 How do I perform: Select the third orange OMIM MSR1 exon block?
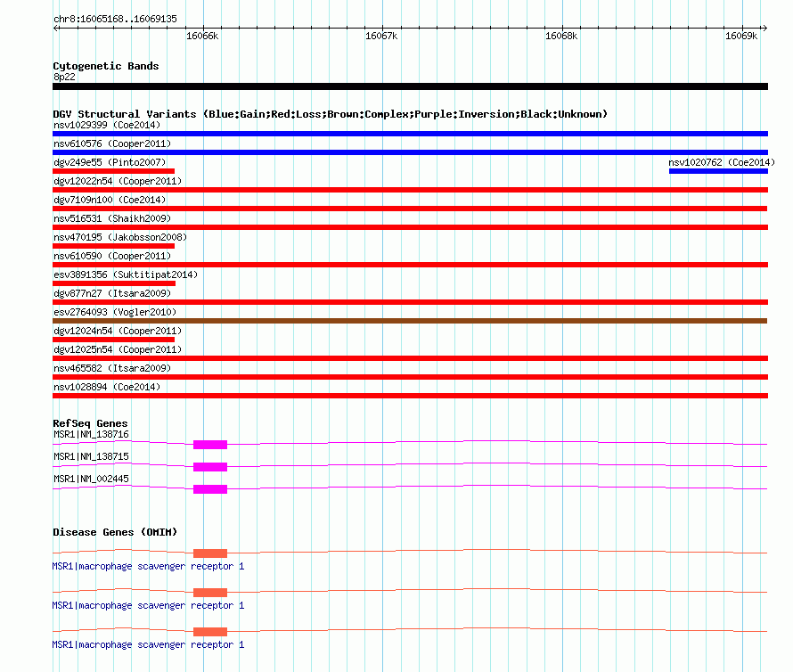210,632
